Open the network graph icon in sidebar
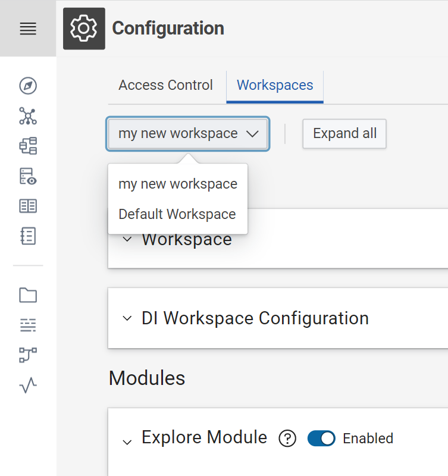Image resolution: width=448 pixels, height=476 pixels. tap(27, 115)
